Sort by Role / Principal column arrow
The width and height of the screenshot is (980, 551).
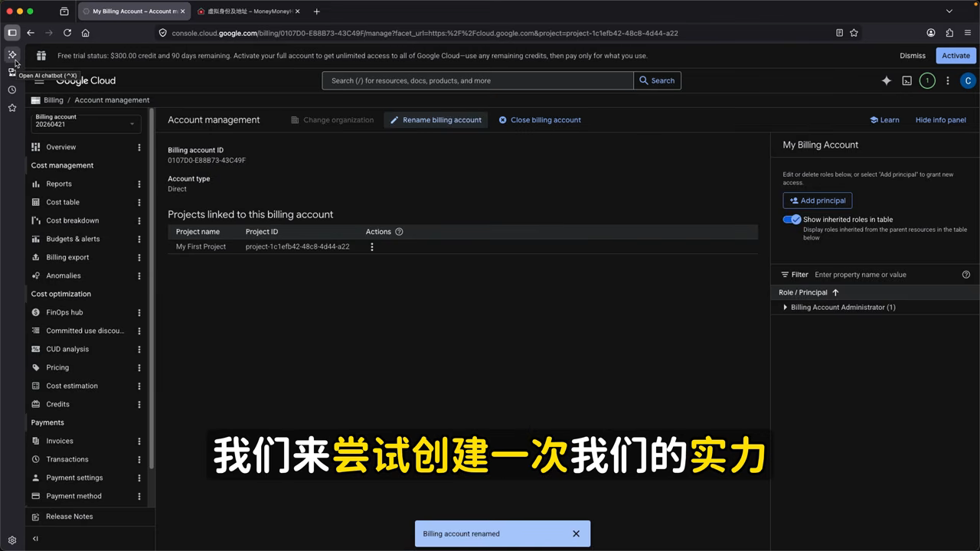click(835, 292)
